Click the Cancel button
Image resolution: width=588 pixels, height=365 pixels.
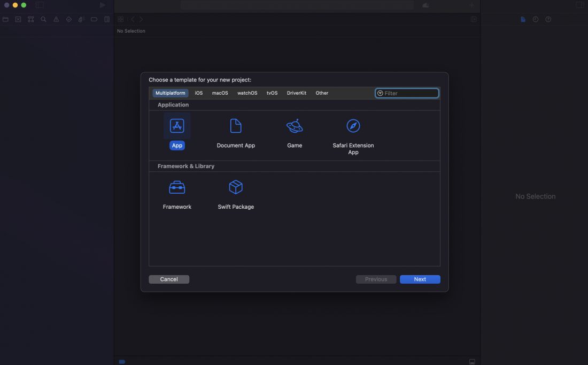click(x=169, y=279)
